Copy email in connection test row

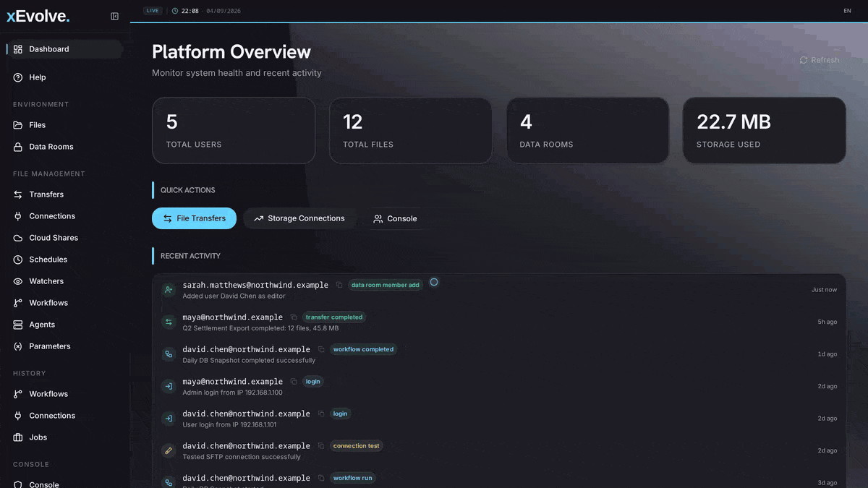click(x=321, y=446)
